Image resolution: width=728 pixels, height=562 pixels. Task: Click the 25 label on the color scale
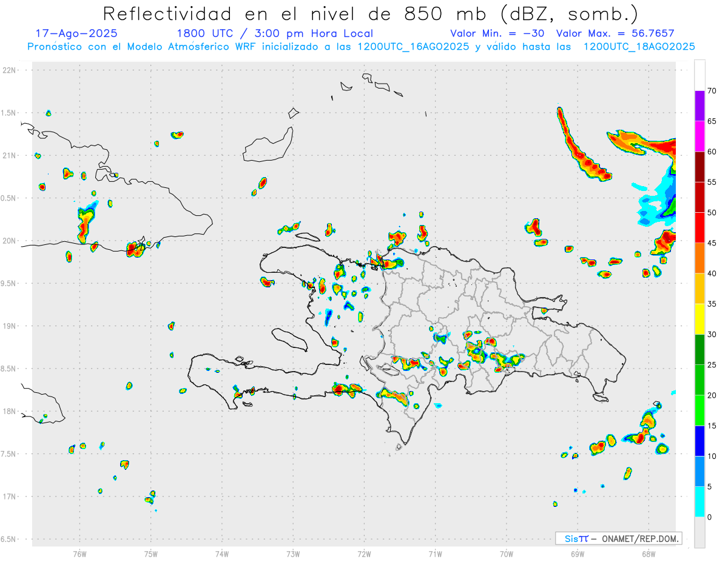pos(712,365)
